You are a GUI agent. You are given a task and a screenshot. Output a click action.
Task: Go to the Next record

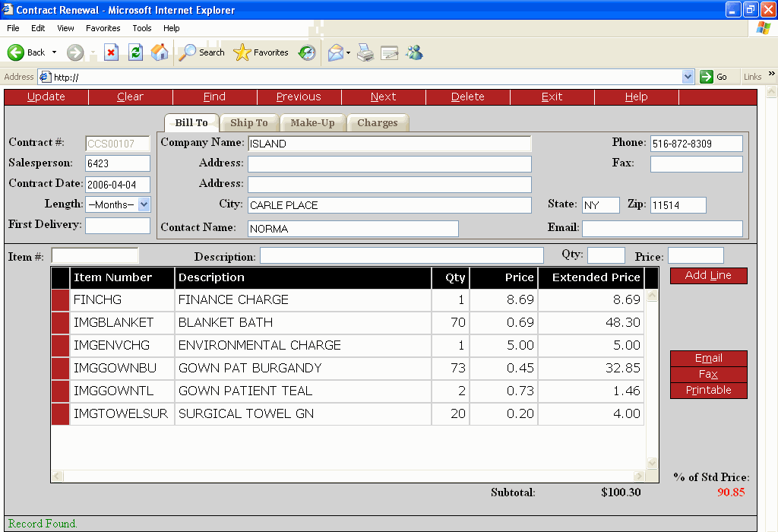[x=384, y=97]
